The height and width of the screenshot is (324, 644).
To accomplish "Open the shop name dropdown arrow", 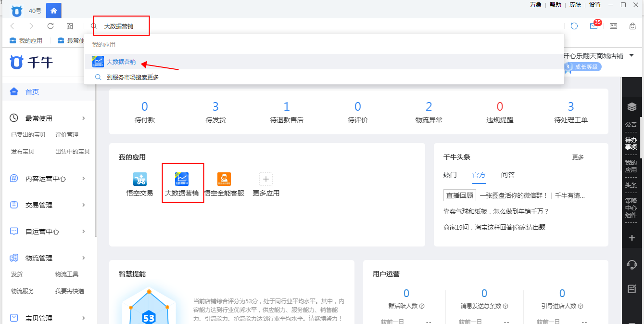I will coord(632,56).
